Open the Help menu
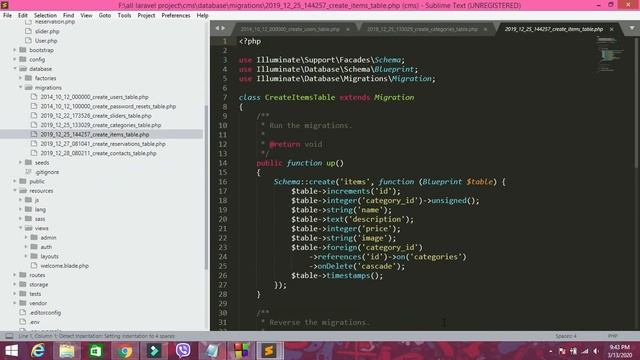 tap(202, 16)
